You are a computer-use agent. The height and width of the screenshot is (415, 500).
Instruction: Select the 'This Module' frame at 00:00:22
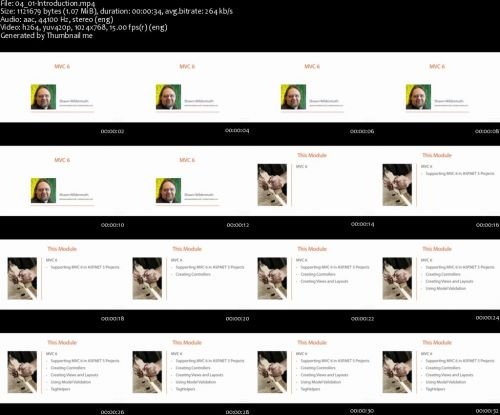(312, 275)
